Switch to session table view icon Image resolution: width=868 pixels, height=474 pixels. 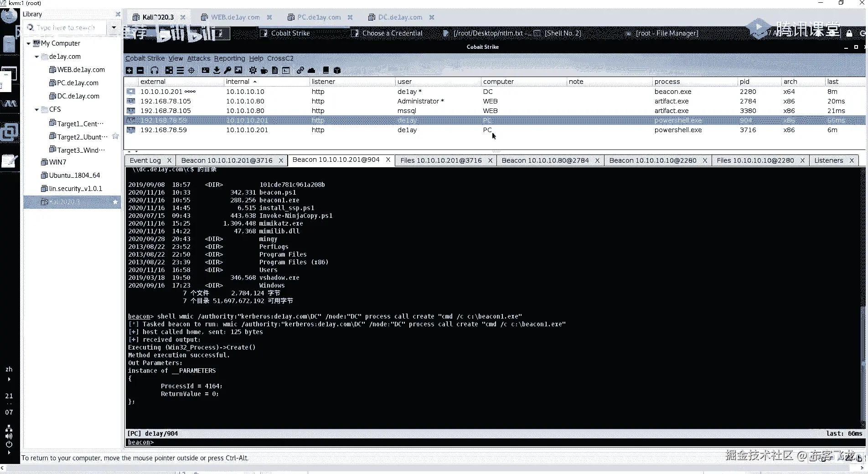coord(180,70)
